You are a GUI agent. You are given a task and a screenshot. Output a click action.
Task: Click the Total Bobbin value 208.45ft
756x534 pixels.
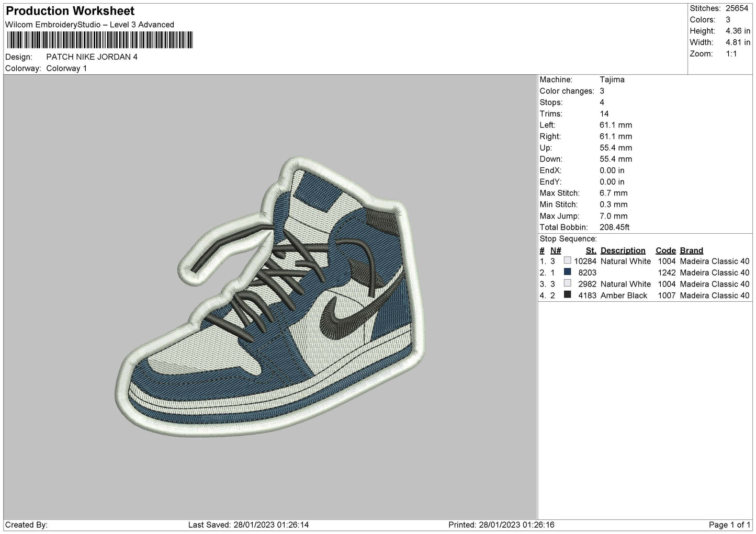point(615,228)
